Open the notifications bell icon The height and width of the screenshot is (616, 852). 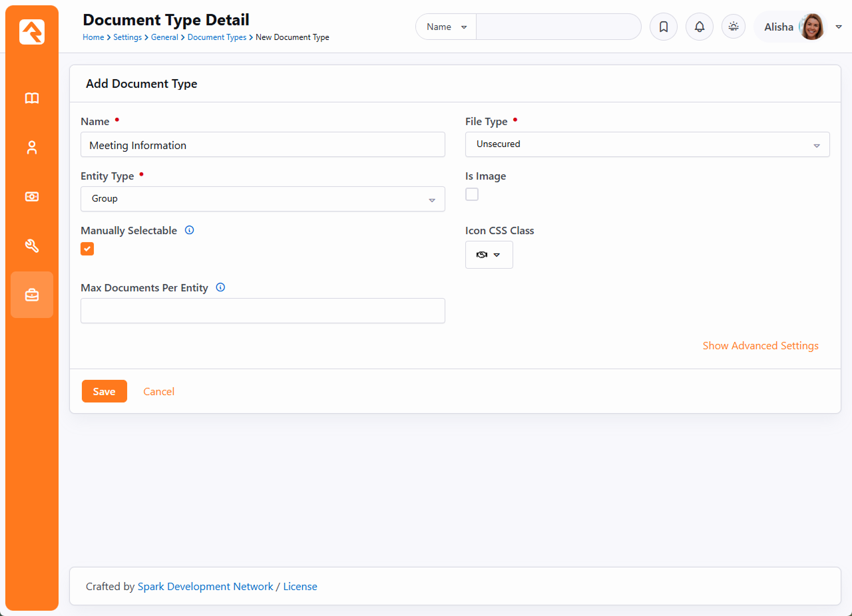click(x=699, y=27)
